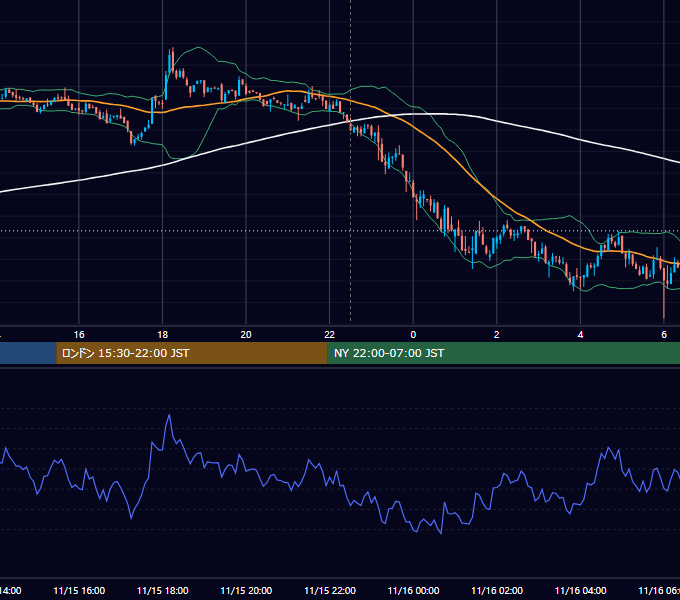Click the 11/15 22:00 date label
This screenshot has width=680, height=600.
(330, 590)
